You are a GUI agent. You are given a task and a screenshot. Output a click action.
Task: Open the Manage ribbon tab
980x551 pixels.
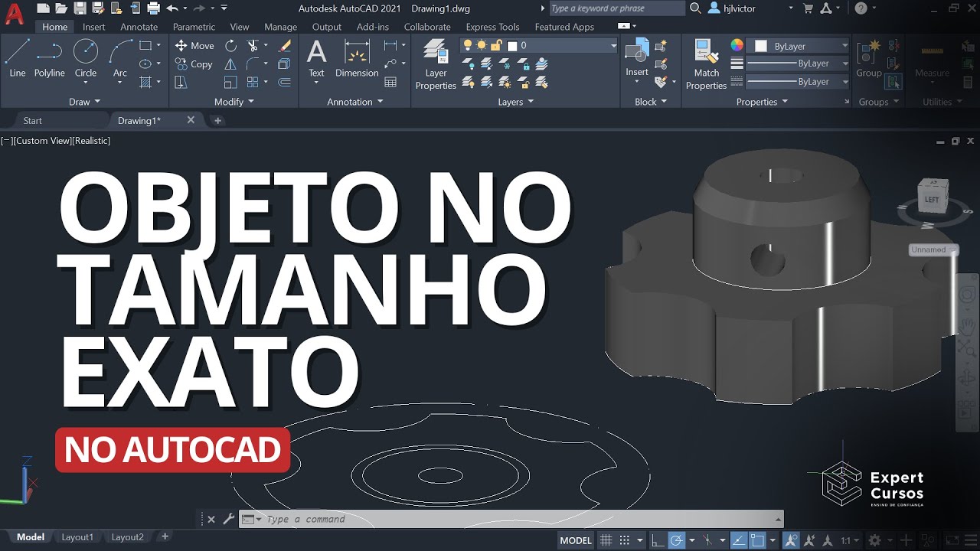coord(280,27)
